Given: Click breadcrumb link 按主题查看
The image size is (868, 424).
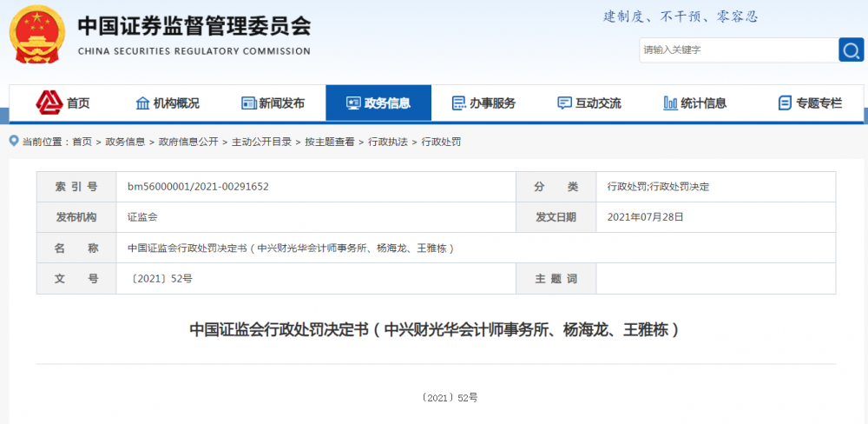Looking at the screenshot, I should [329, 142].
